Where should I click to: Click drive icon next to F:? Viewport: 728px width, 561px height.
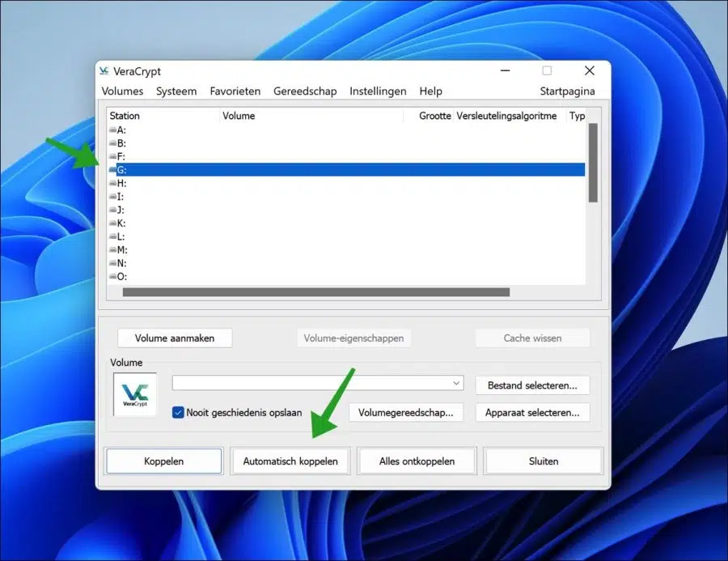(112, 156)
